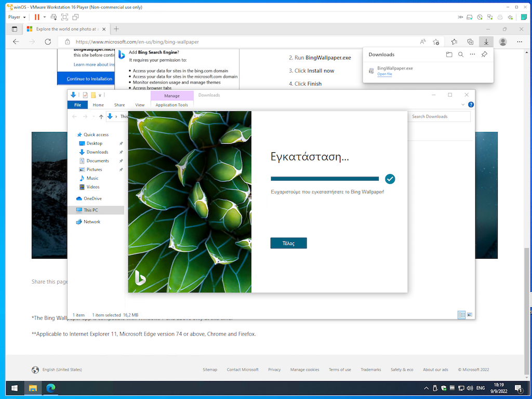Open Edge tab actions menu icon

coord(14,29)
